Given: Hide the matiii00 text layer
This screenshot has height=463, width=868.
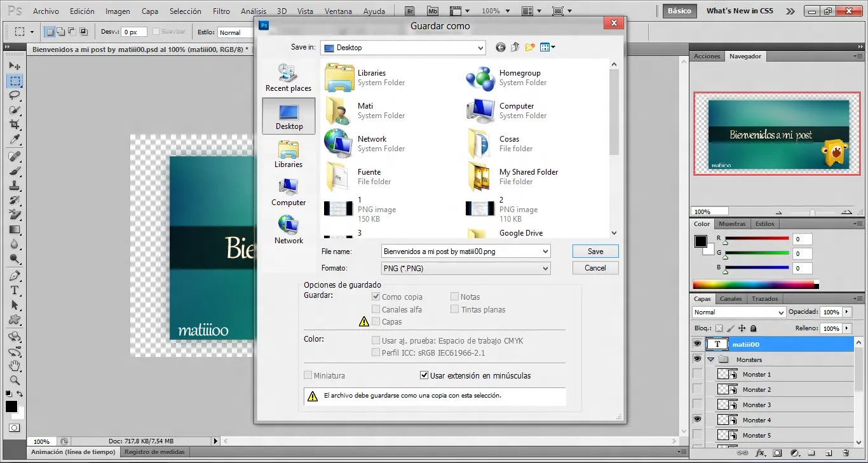Looking at the screenshot, I should click(698, 344).
